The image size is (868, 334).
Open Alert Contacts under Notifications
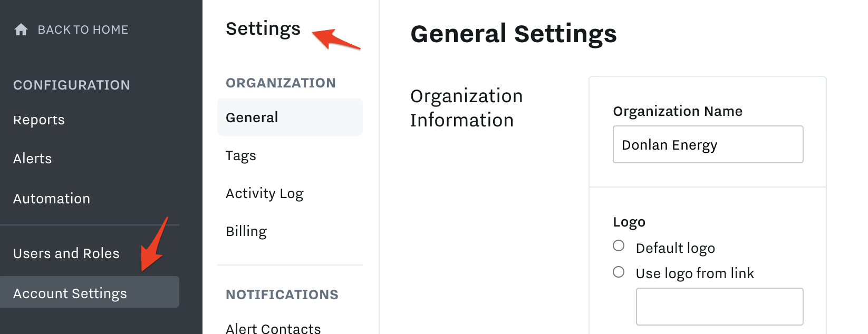pos(273,328)
